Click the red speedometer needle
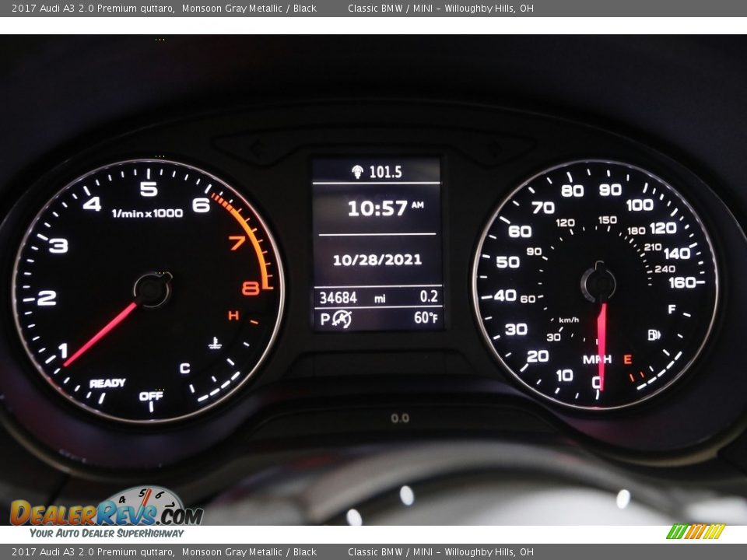Image resolution: width=747 pixels, height=560 pixels. coord(601,347)
